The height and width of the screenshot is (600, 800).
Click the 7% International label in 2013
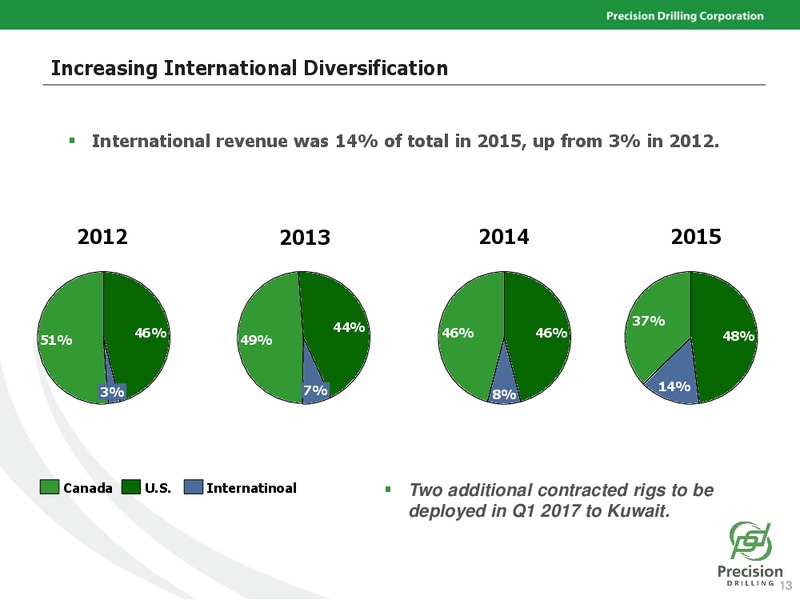point(315,390)
